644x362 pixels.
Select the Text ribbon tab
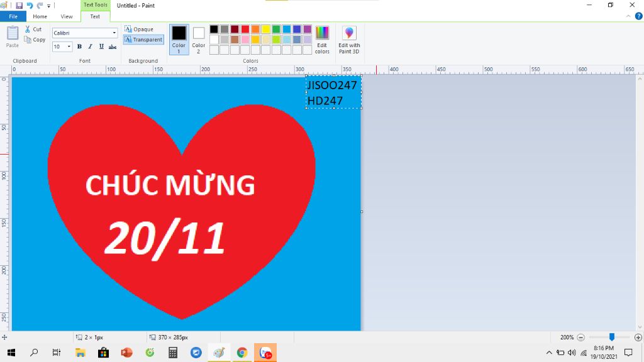click(x=95, y=16)
